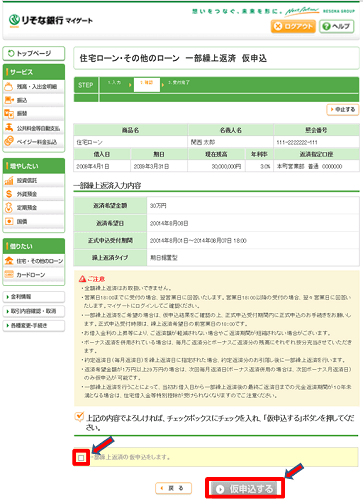This screenshot has width=363, height=501.
Task: Go to トップページ link text
Action: click(34, 53)
